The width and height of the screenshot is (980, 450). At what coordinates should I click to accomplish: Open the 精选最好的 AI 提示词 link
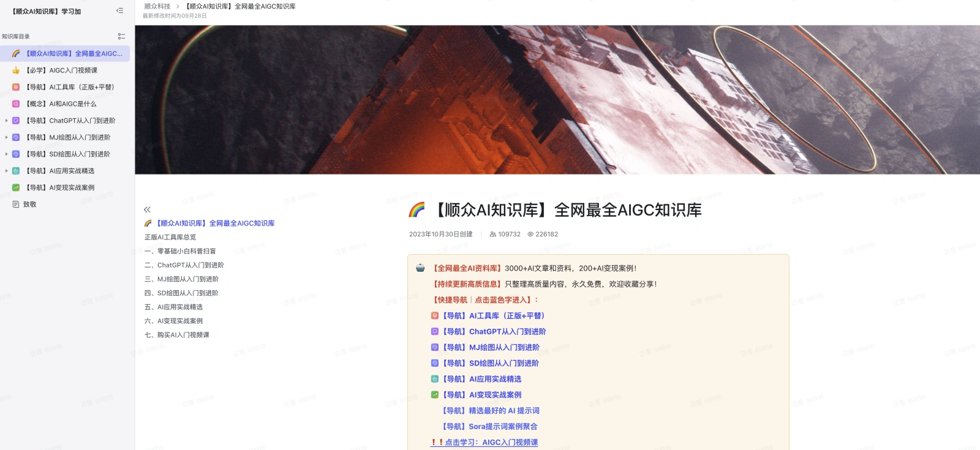491,411
